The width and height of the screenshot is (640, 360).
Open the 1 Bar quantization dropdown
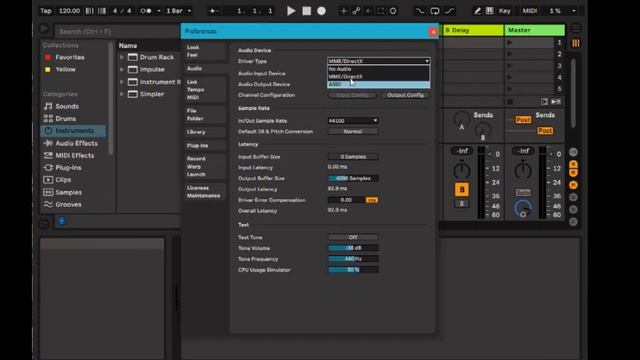178,11
